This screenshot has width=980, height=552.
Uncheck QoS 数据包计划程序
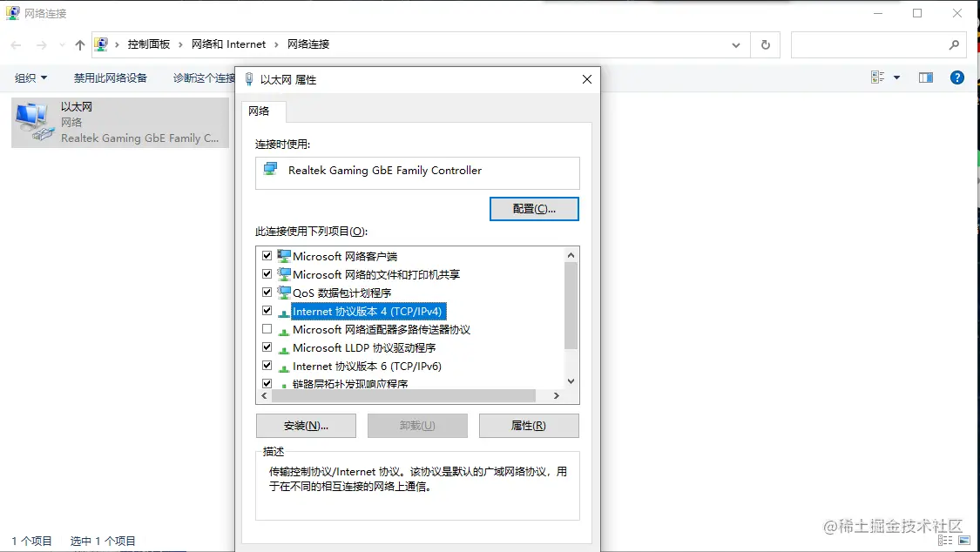tap(267, 292)
